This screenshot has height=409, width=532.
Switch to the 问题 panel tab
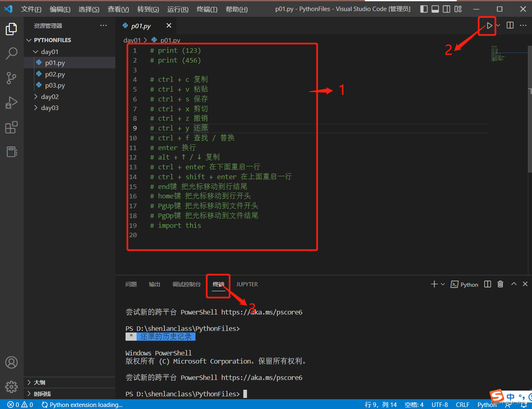131,284
